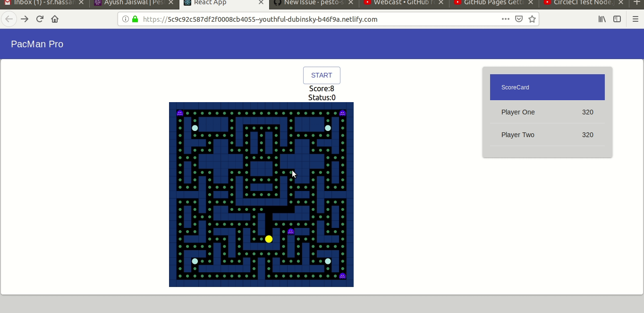This screenshot has height=313, width=644.
Task: Open the page actions "..." menu
Action: [505, 19]
